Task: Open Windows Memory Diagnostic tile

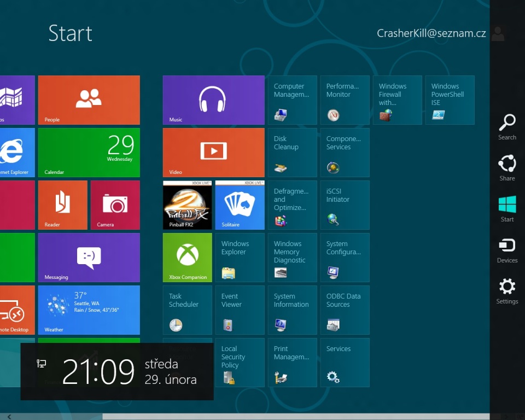Action: click(292, 258)
